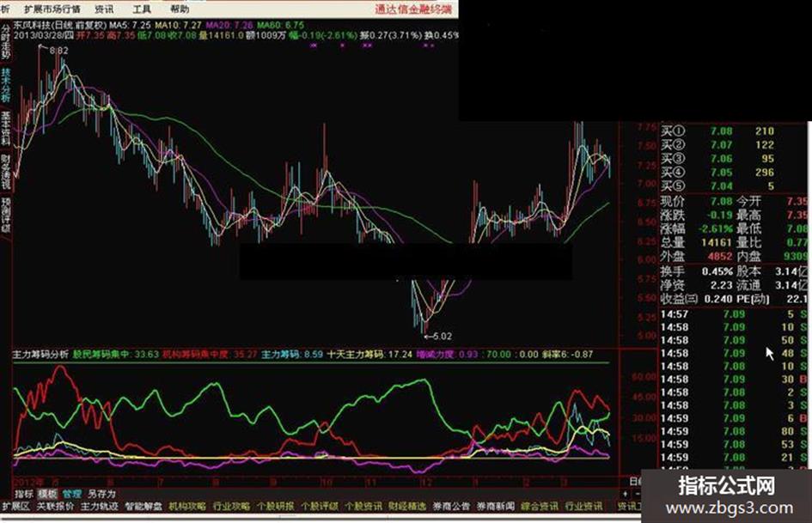Click the 5.02 low price marker
Viewport: 812px width, 523px height.
442,336
